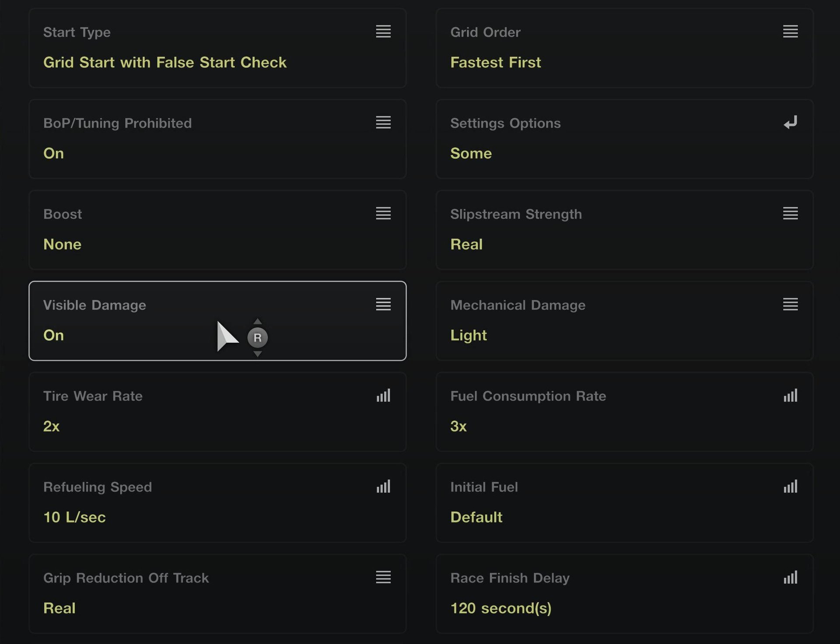The image size is (840, 644).
Task: Adjust the 120 second(s) finish delay value
Action: click(501, 609)
